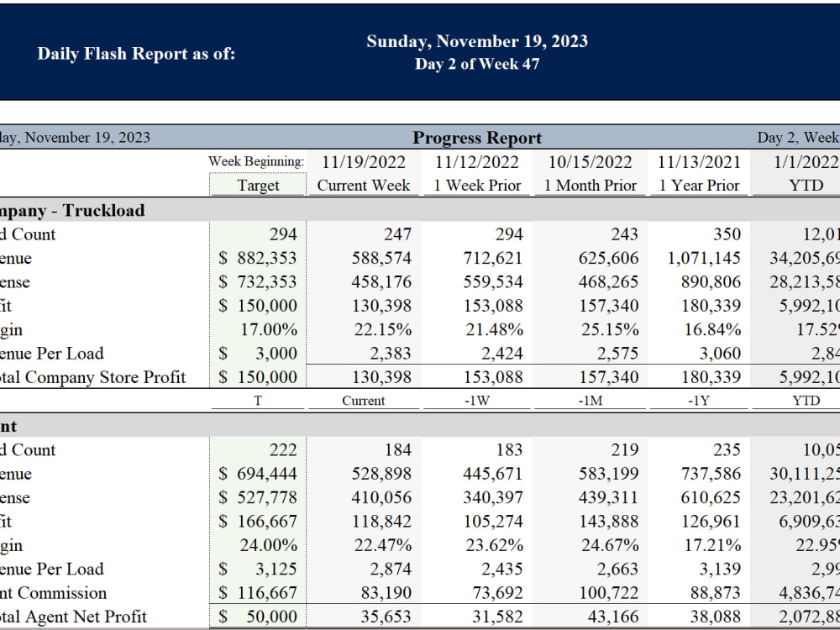The image size is (840, 630).
Task: Select Truckload margin 25.15% one month prior
Action: coord(610,329)
